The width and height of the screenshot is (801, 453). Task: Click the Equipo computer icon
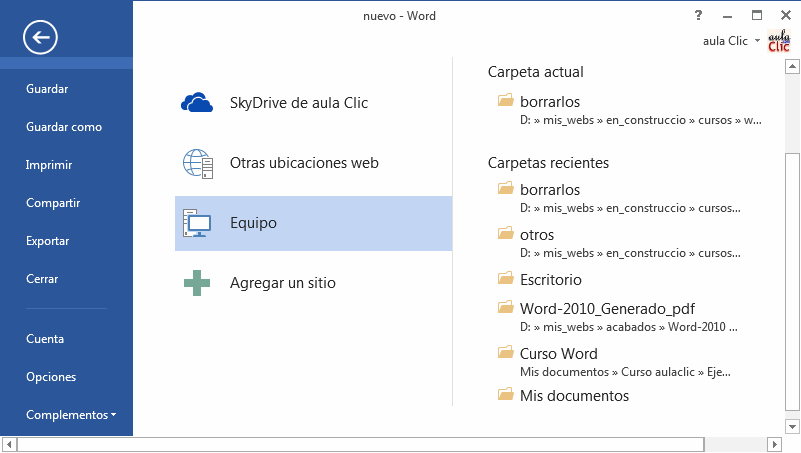[x=197, y=223]
